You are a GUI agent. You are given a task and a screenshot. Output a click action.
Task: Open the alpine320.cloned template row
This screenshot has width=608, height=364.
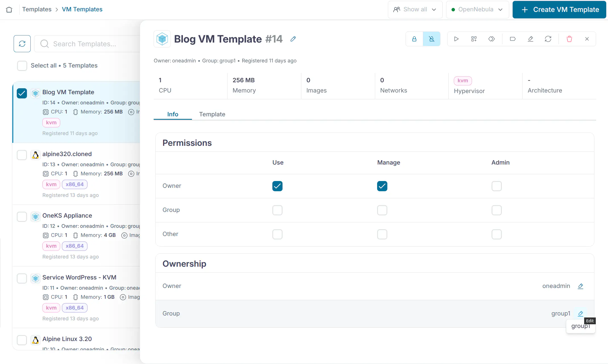point(77,174)
